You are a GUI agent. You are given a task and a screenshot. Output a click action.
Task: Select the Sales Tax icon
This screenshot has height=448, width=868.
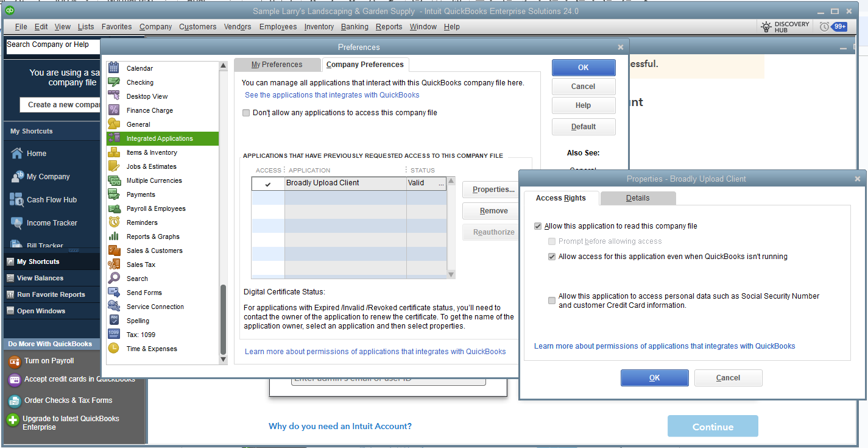pos(114,265)
